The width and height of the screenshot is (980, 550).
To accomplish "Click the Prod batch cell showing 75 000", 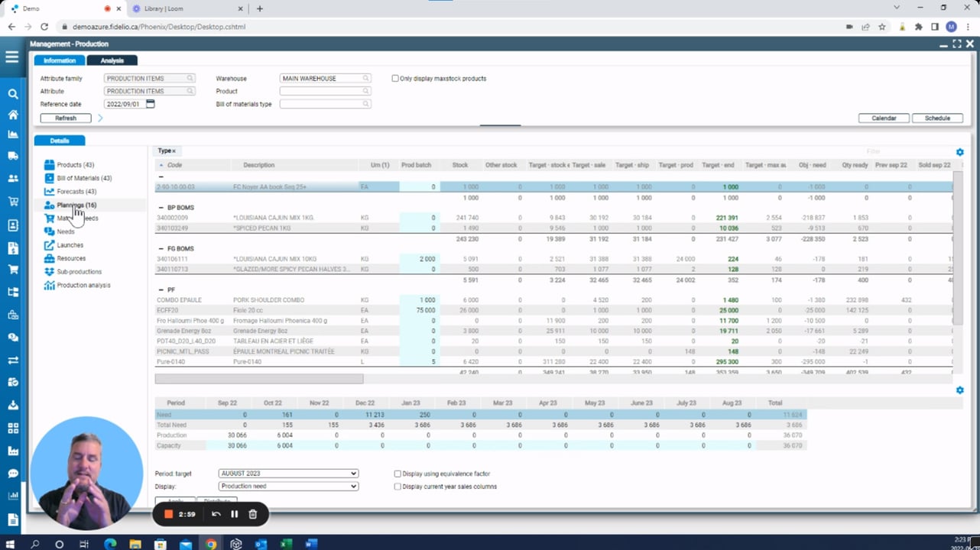I will 418,311.
